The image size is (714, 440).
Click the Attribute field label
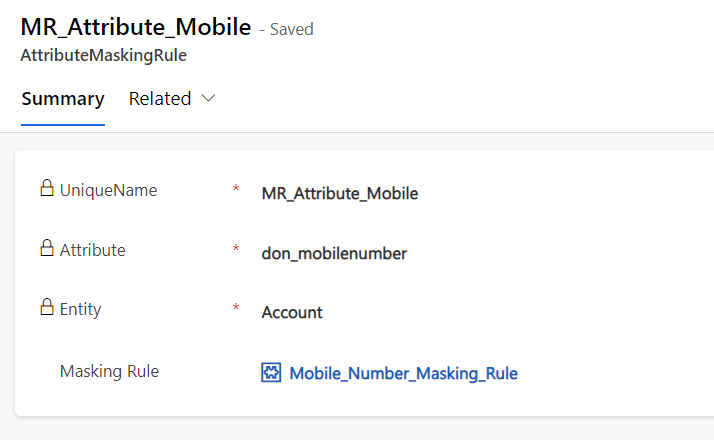[x=93, y=250]
